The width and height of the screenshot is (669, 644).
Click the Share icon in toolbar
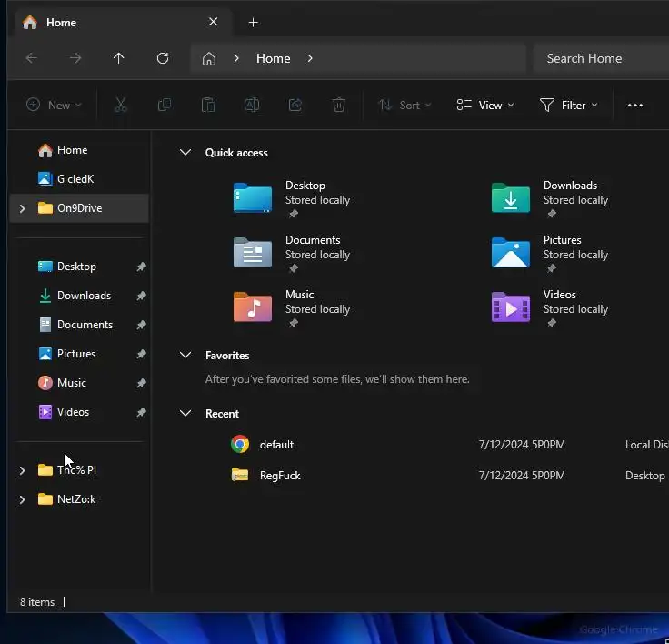point(295,105)
